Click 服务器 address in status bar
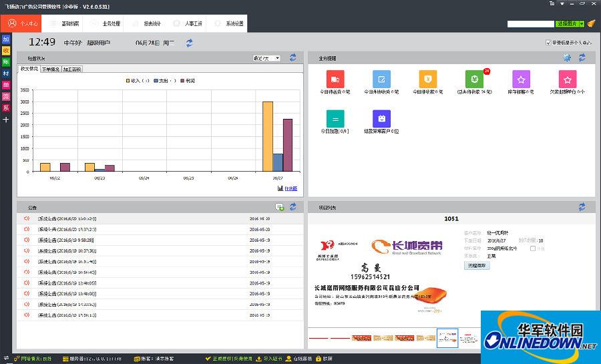Viewport: 601px width, 364px height. (x=92, y=359)
